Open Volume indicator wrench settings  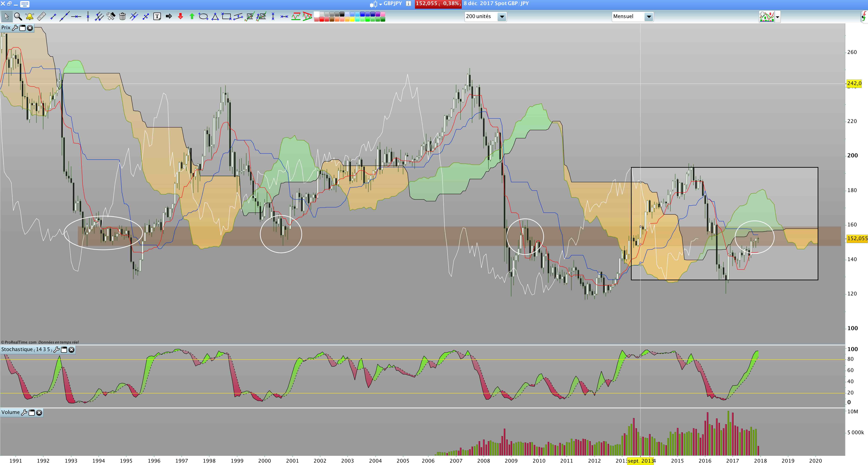[x=24, y=412]
